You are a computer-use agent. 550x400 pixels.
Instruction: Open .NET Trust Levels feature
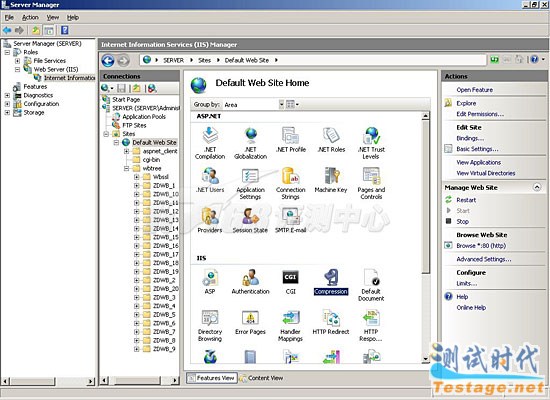coord(371,143)
